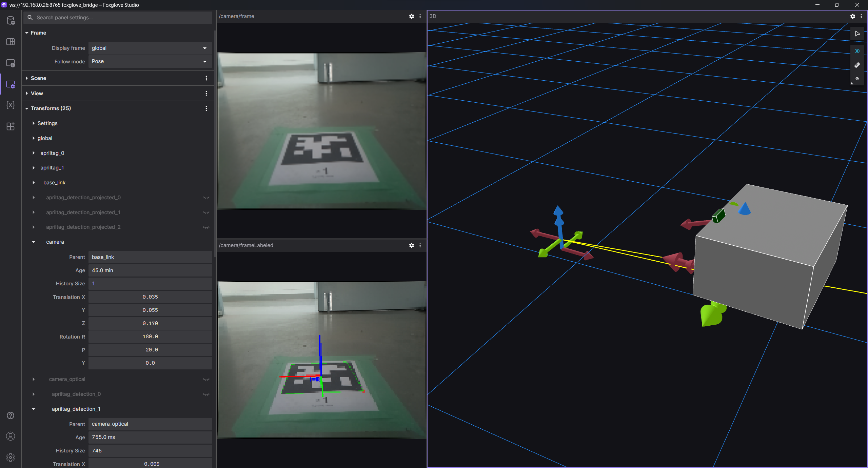Toggle visibility of camera_optical transform
Image resolution: width=868 pixels, height=468 pixels.
(x=206, y=379)
